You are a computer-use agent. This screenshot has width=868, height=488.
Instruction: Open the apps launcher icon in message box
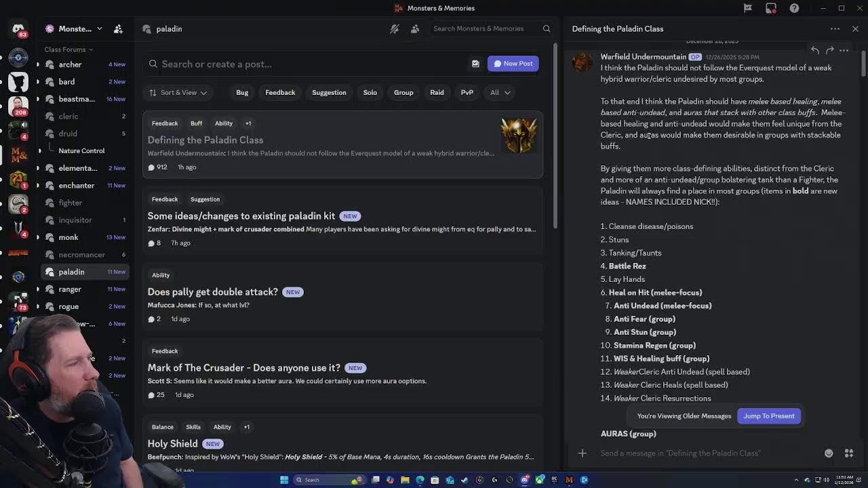[848, 453]
